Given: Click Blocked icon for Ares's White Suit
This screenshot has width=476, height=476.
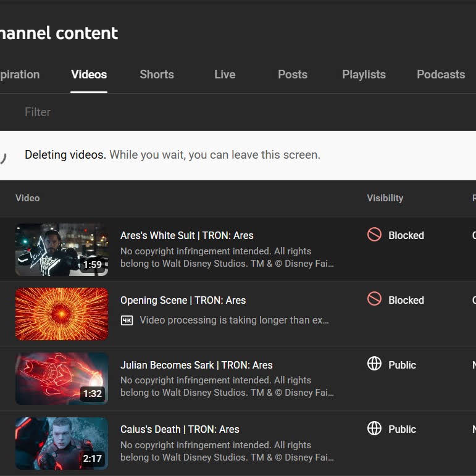Looking at the screenshot, I should pos(374,235).
